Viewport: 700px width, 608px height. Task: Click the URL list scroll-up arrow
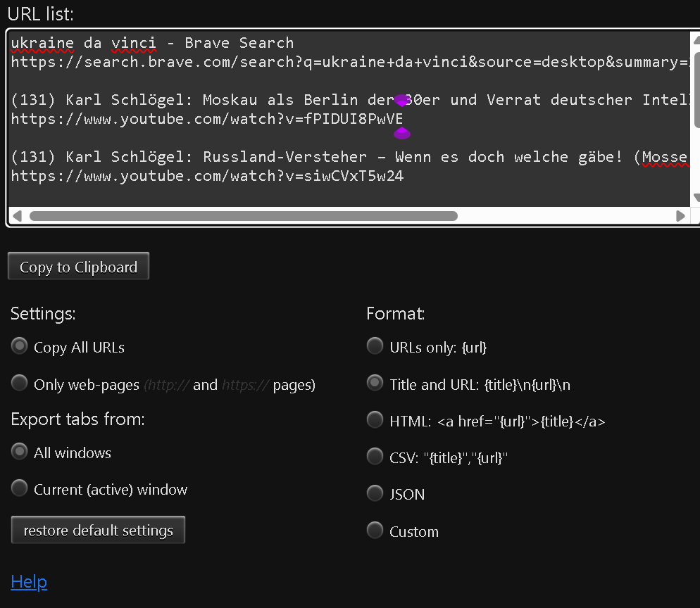pos(696,39)
